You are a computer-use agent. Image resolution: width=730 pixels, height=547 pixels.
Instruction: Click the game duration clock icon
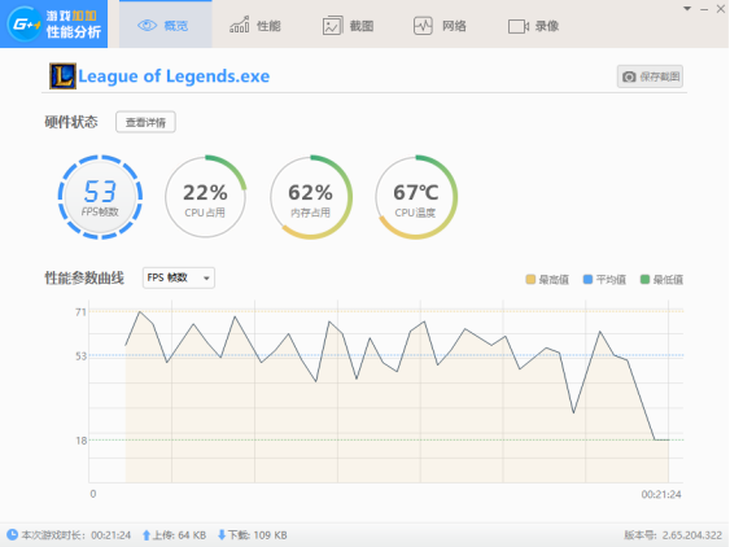pyautogui.click(x=12, y=535)
